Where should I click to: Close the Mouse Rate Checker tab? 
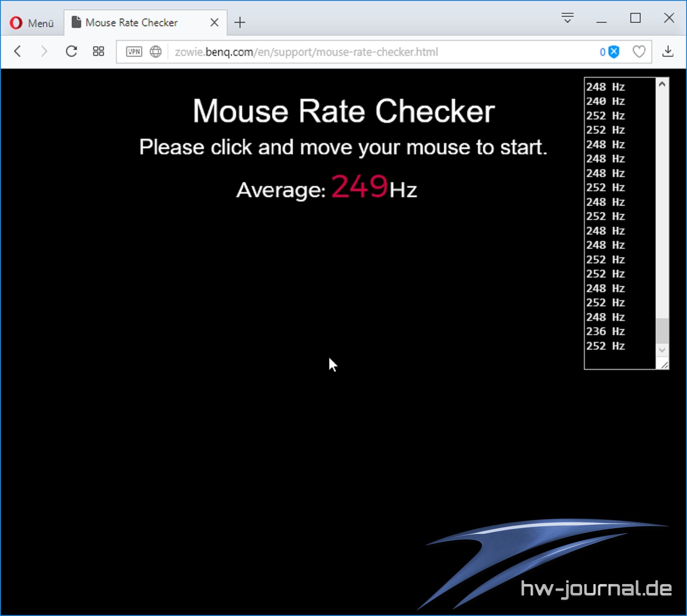(x=214, y=22)
